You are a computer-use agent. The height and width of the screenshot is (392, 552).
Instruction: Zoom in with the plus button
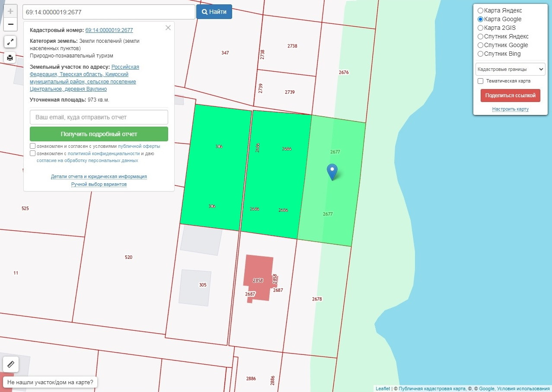(10, 11)
